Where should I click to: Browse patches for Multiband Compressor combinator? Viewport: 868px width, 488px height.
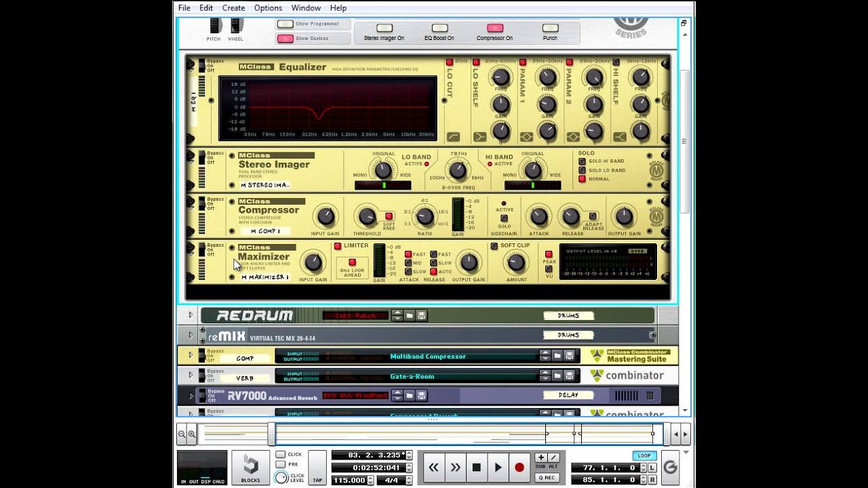(x=557, y=356)
